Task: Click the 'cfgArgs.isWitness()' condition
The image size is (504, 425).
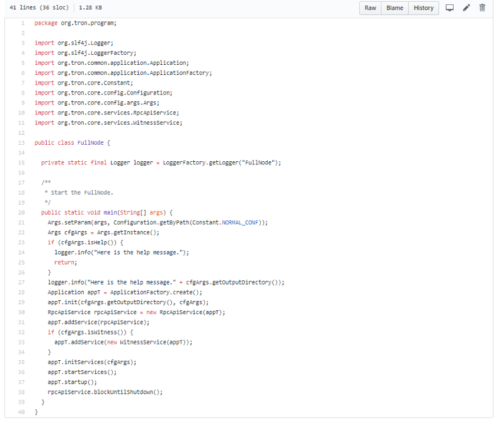Action: point(92,332)
